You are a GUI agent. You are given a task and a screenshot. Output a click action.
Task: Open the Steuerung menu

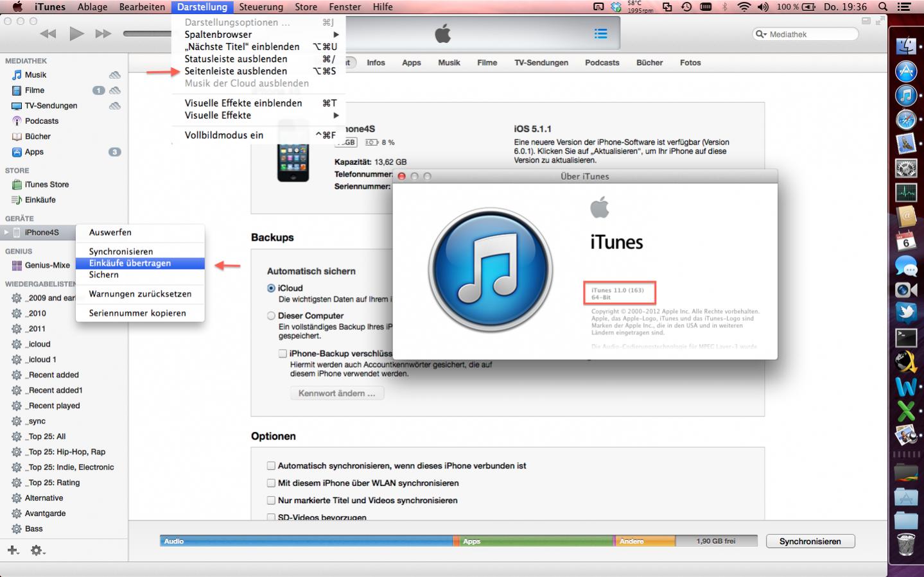(261, 7)
